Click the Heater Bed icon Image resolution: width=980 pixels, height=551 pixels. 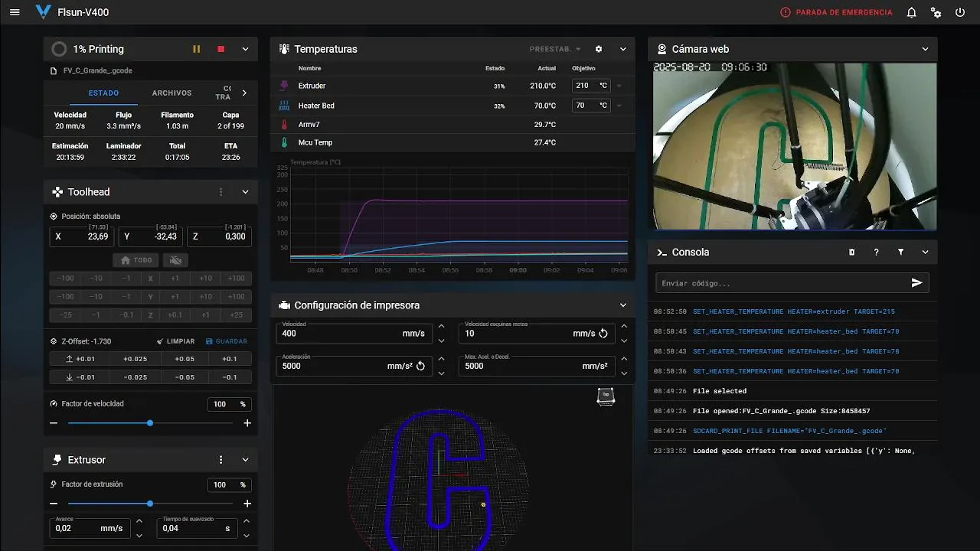click(284, 106)
